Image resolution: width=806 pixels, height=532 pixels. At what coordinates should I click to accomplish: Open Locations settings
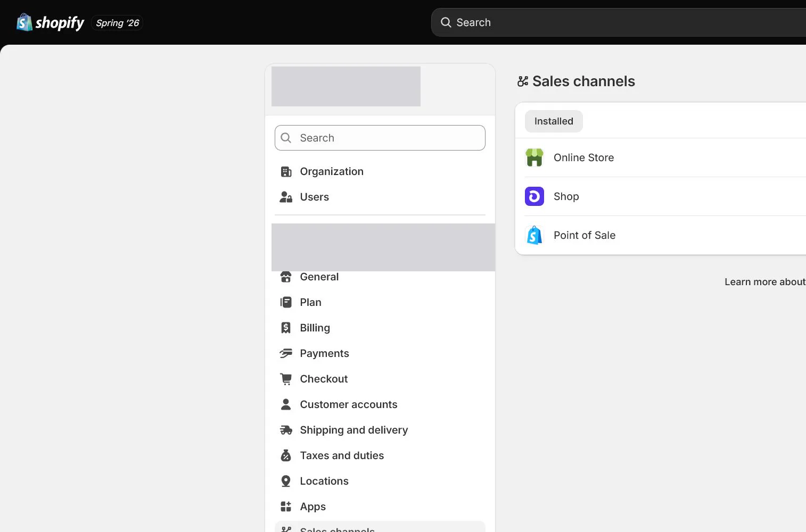(x=380, y=481)
